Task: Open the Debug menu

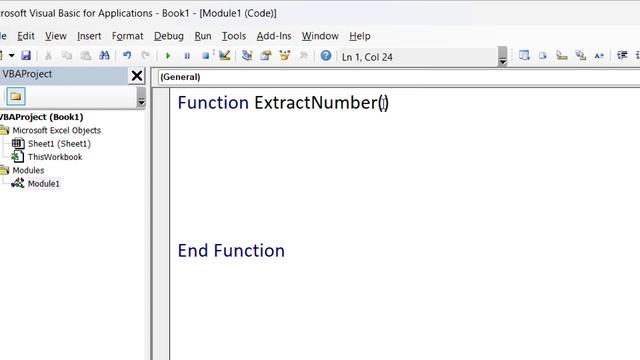Action: pyautogui.click(x=169, y=36)
